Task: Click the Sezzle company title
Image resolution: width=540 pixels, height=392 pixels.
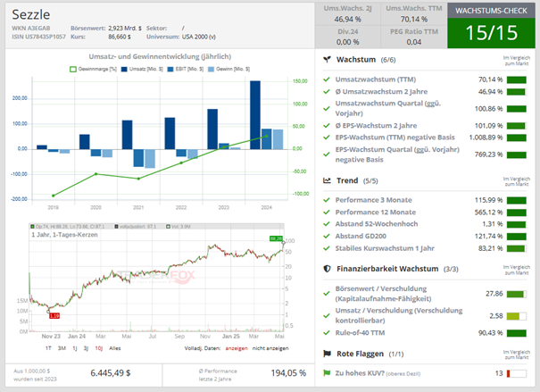Action: click(31, 15)
